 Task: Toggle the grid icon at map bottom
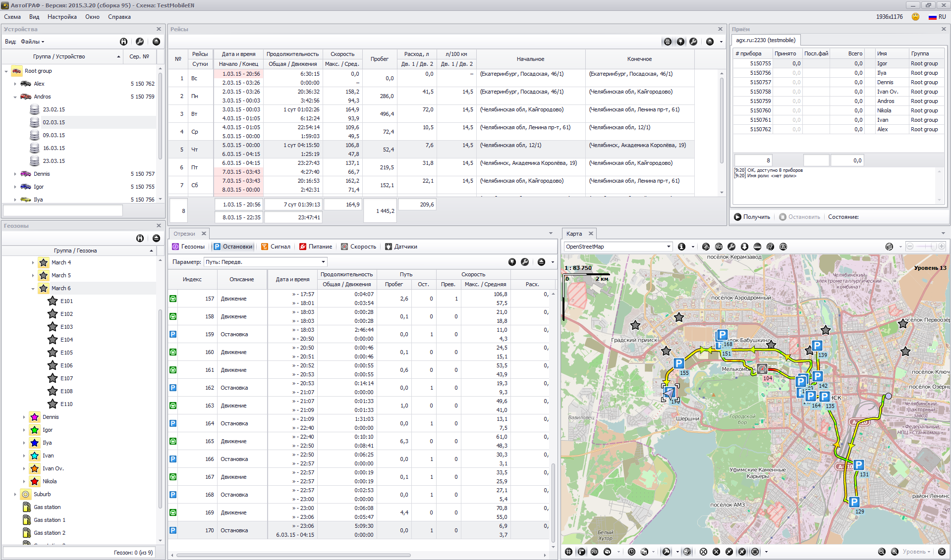[x=568, y=552]
